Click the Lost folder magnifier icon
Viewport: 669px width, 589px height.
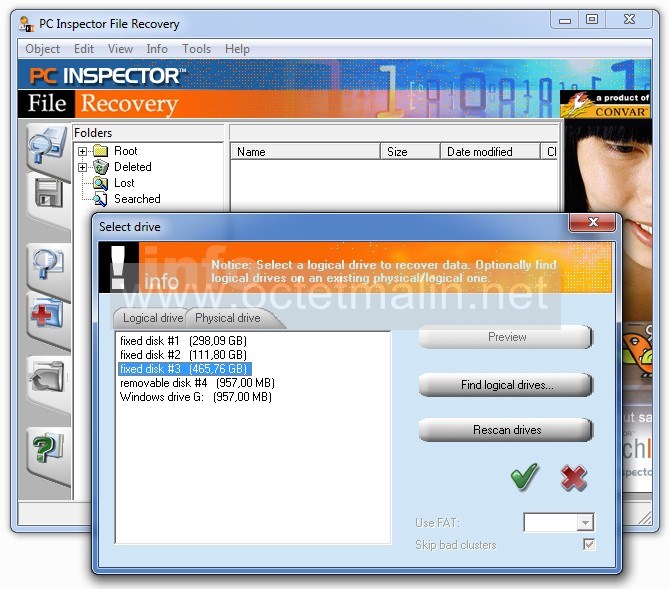point(100,183)
